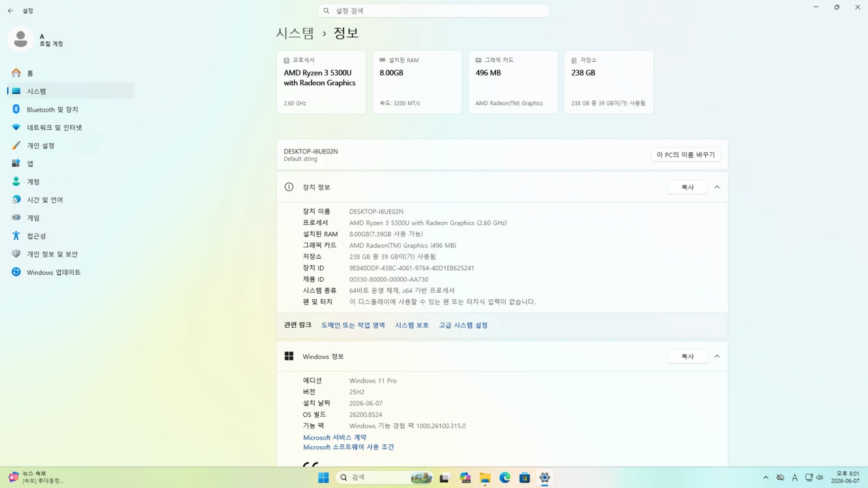The height and width of the screenshot is (488, 868).
Task: Collapse the Windows 정보 section chevron
Action: [717, 357]
